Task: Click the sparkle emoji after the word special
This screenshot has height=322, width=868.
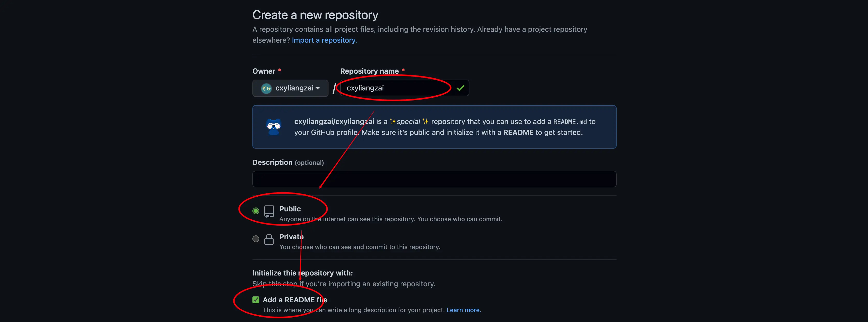Action: [425, 122]
